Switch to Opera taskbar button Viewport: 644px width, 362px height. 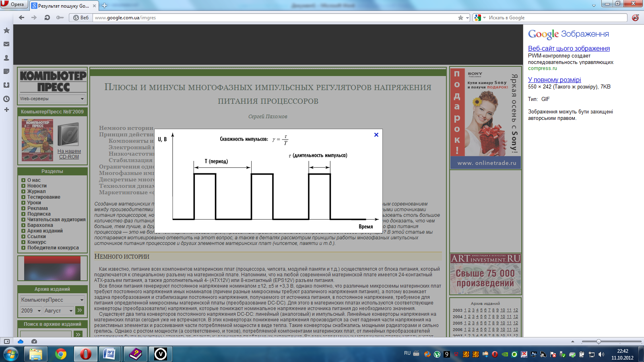85,354
